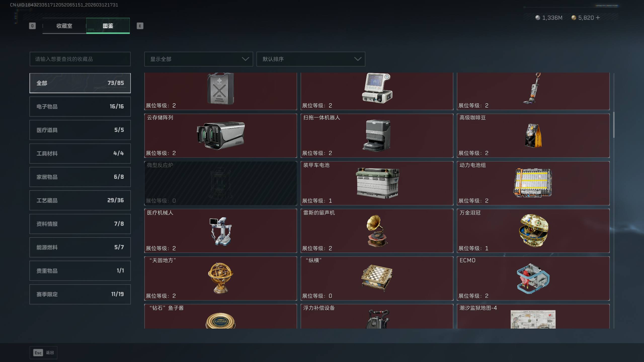Click the 装甲车电池 battery icon
Image resolution: width=644 pixels, height=362 pixels.
(x=377, y=183)
